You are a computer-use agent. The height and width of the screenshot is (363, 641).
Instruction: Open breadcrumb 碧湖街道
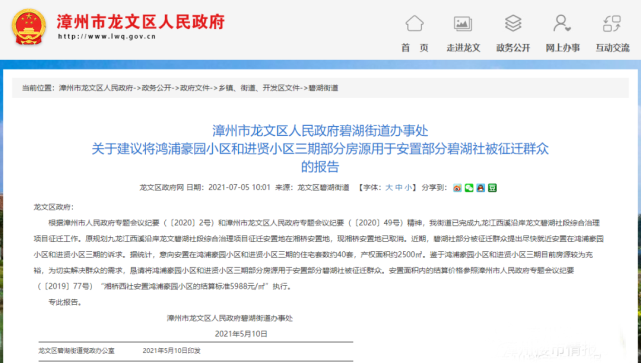323,88
